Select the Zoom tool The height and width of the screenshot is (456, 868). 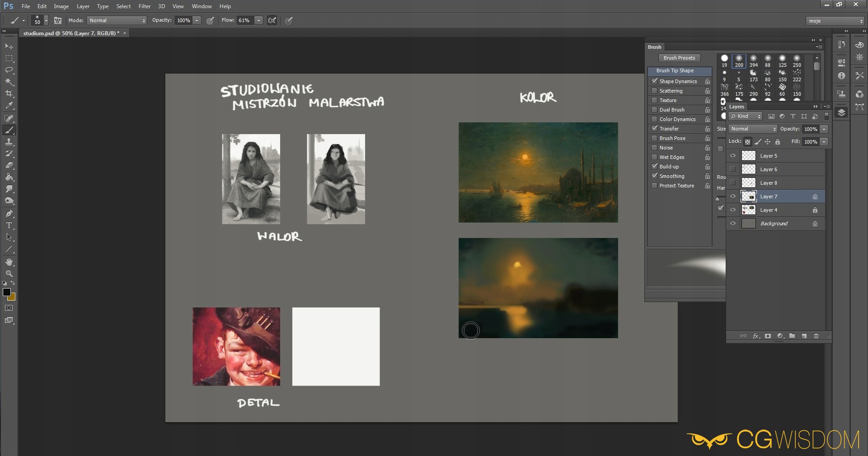9,274
